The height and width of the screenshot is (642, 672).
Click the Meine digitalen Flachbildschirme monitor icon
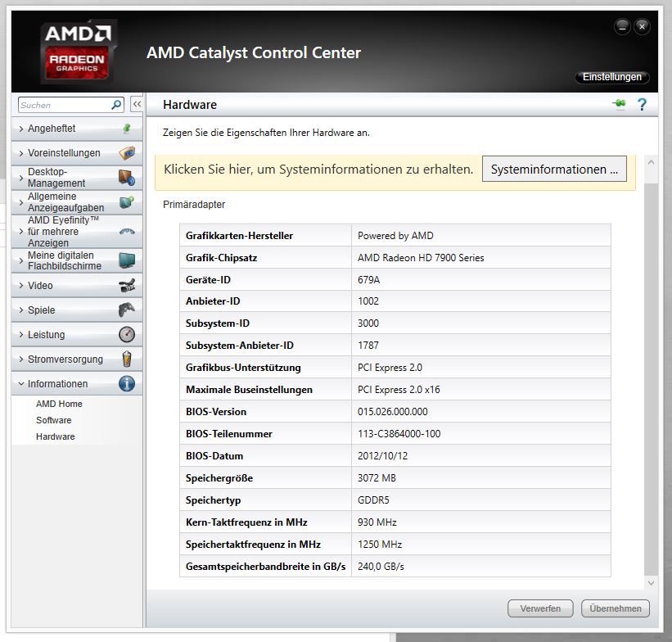click(127, 260)
